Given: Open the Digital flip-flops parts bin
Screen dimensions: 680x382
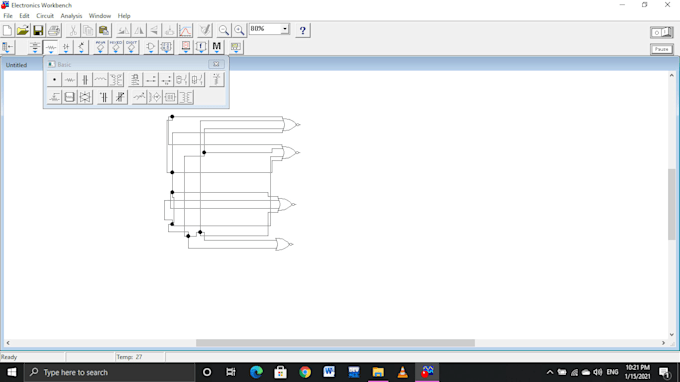Looking at the screenshot, I should tap(166, 47).
